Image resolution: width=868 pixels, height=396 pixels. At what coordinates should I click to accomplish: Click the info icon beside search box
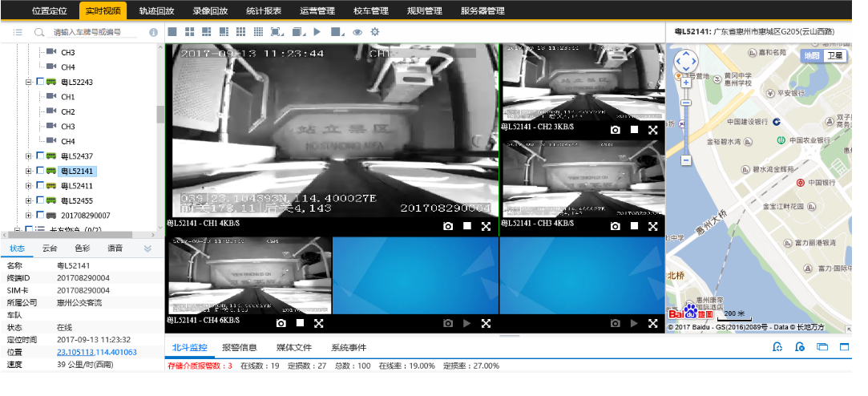pos(154,32)
